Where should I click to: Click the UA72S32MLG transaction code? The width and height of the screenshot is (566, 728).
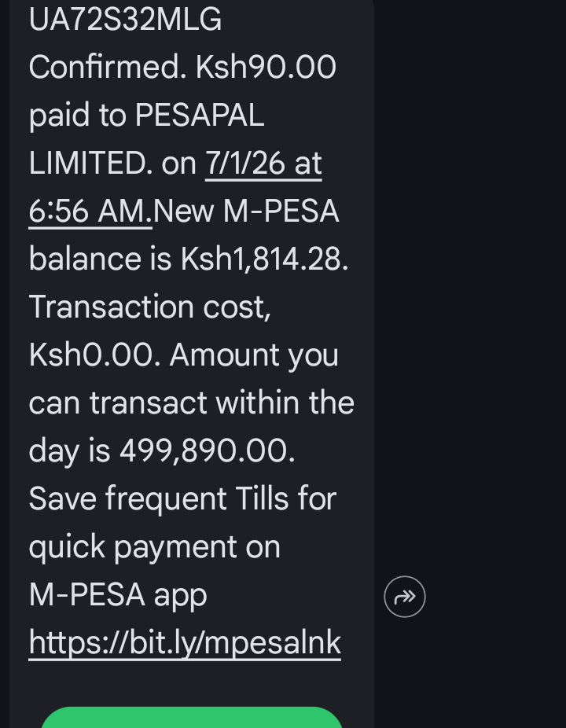pyautogui.click(x=125, y=20)
